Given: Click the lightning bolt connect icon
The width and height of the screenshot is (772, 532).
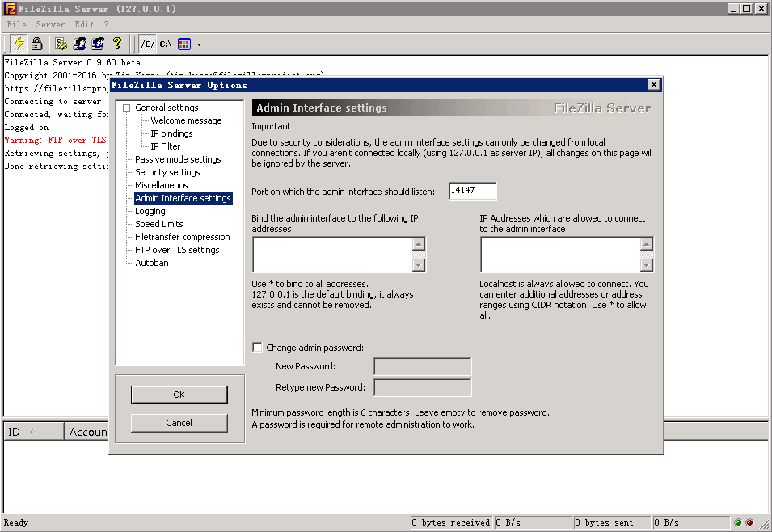Looking at the screenshot, I should click(x=19, y=44).
